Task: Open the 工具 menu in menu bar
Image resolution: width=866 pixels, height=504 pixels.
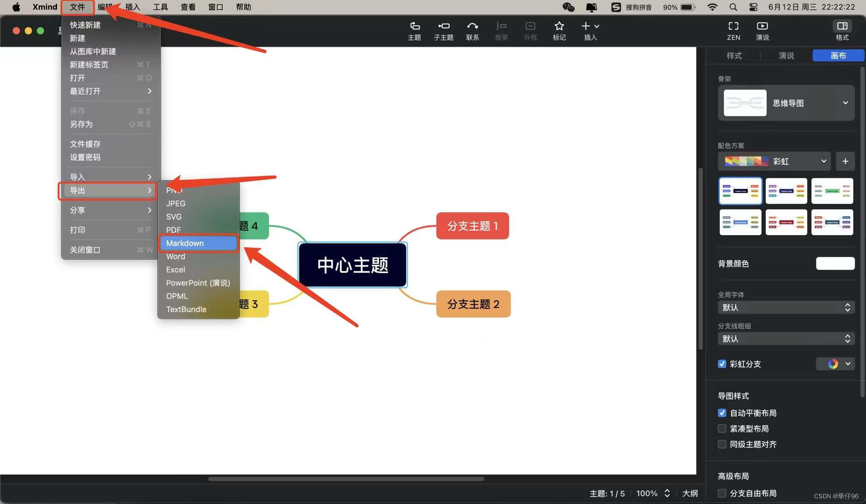Action: [161, 7]
